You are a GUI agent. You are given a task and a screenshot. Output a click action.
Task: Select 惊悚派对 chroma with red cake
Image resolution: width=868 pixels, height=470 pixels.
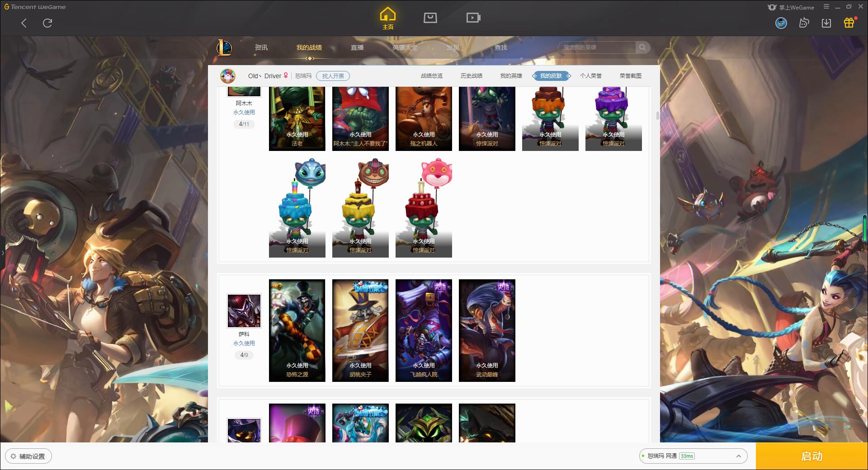(424, 207)
